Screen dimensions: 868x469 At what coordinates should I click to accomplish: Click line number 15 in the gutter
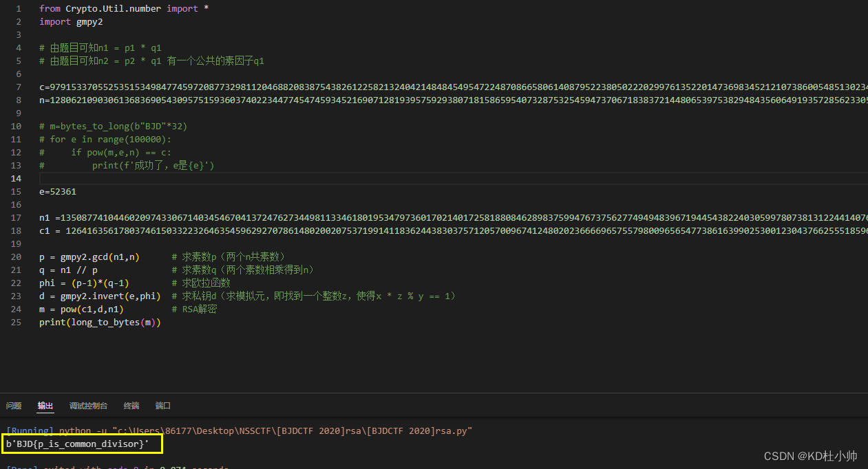pos(18,191)
